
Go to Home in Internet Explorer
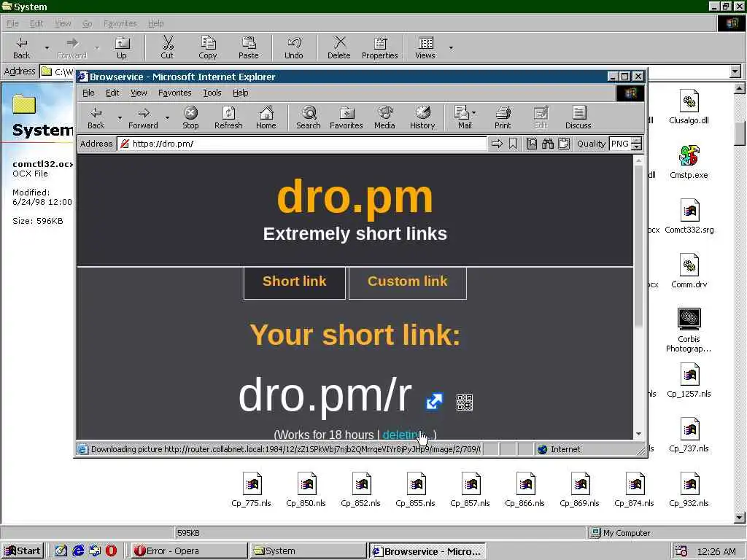coord(266,117)
